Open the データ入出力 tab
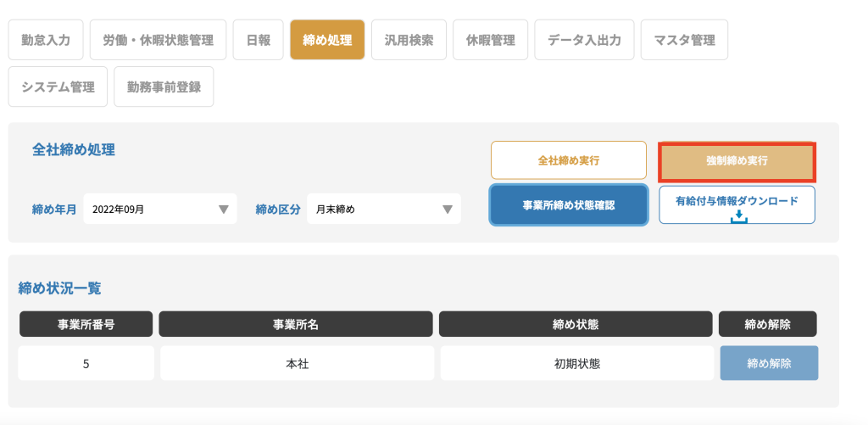The width and height of the screenshot is (868, 425). 585,40
